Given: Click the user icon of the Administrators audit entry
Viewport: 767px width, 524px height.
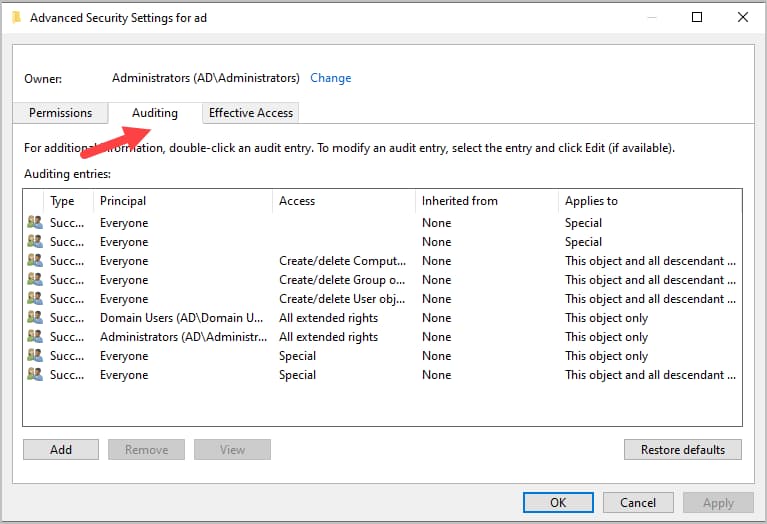Looking at the screenshot, I should (x=35, y=337).
